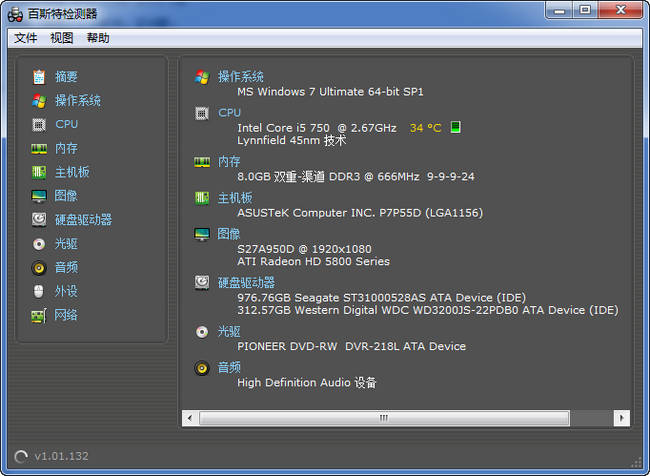Click the 34 °C CPU temperature reading

(x=425, y=128)
